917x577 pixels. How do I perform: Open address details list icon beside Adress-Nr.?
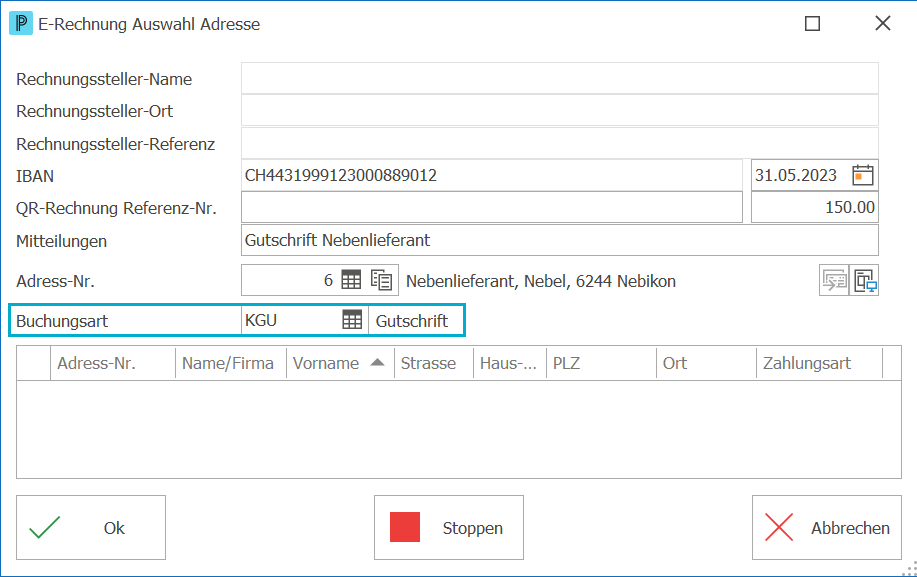pyautogui.click(x=381, y=281)
